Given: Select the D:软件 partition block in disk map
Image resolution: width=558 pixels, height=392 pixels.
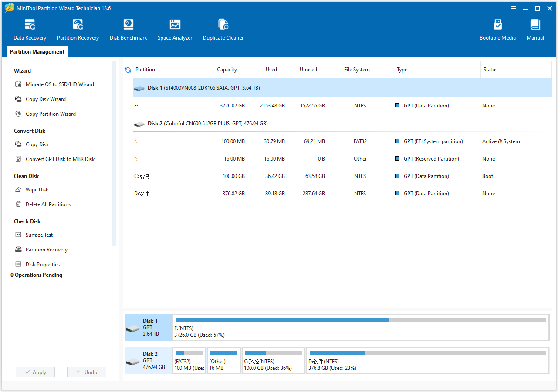Looking at the screenshot, I should click(x=428, y=360).
